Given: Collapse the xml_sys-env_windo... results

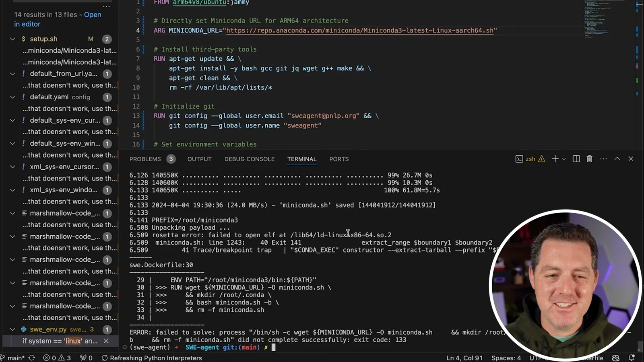Looking at the screenshot, I should click(12, 190).
